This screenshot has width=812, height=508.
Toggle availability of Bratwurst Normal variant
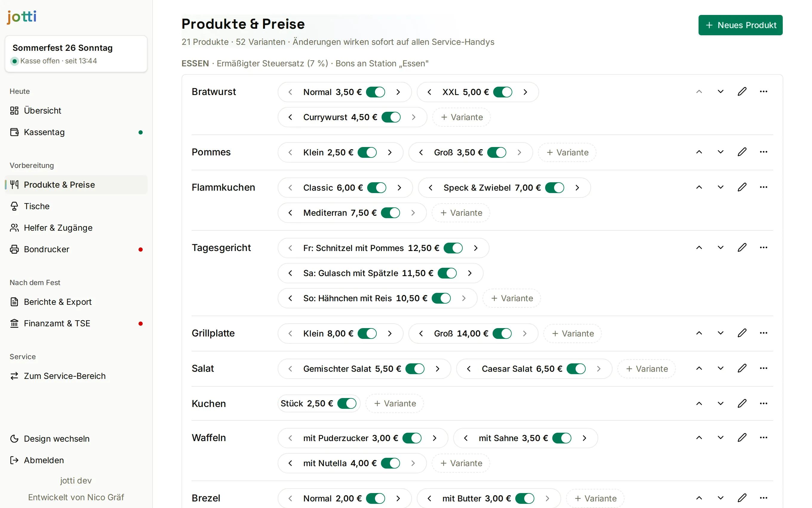pyautogui.click(x=375, y=92)
